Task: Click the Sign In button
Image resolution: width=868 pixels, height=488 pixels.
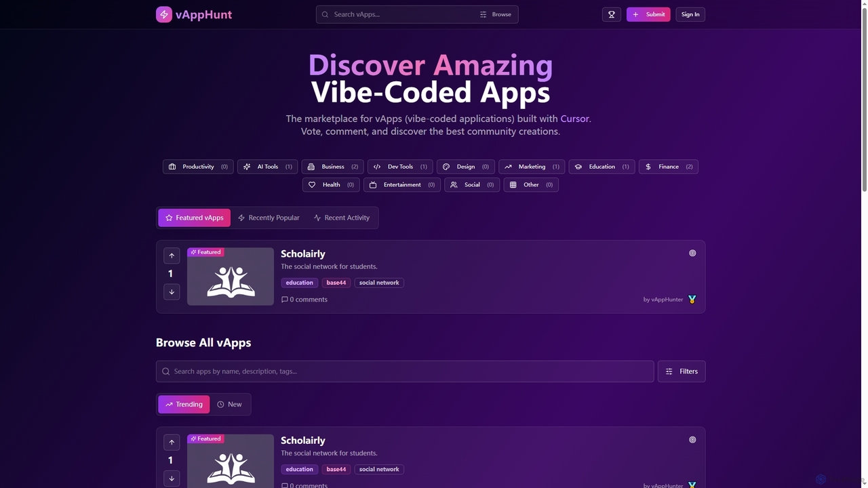Action: coord(690,14)
